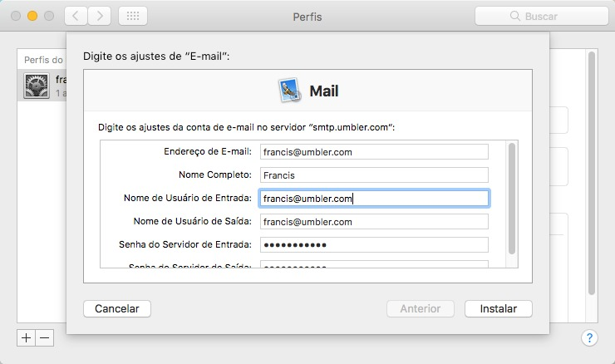Focus the Nome Completo text field

point(372,175)
